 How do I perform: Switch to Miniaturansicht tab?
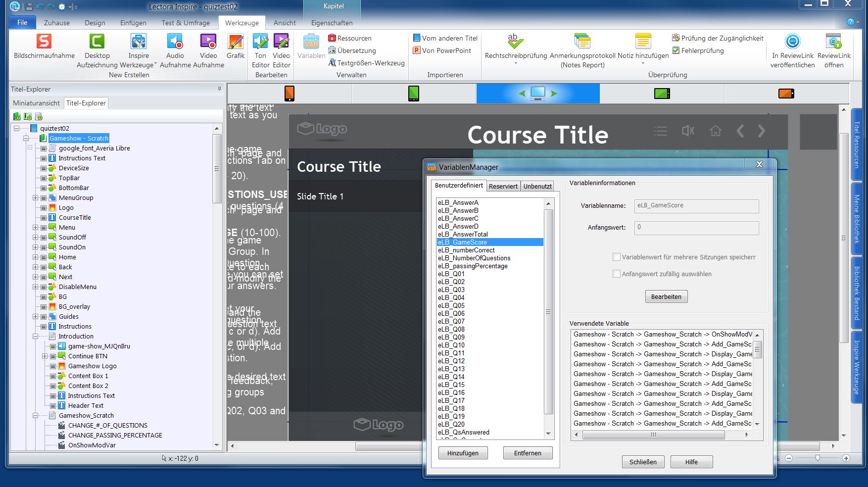click(x=37, y=103)
